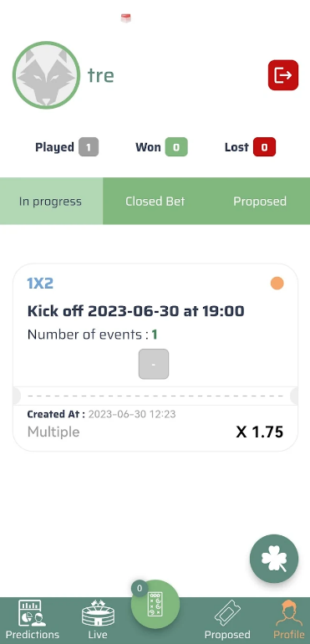Tap the X 1.75 odds value
The width and height of the screenshot is (310, 644).
[260, 432]
